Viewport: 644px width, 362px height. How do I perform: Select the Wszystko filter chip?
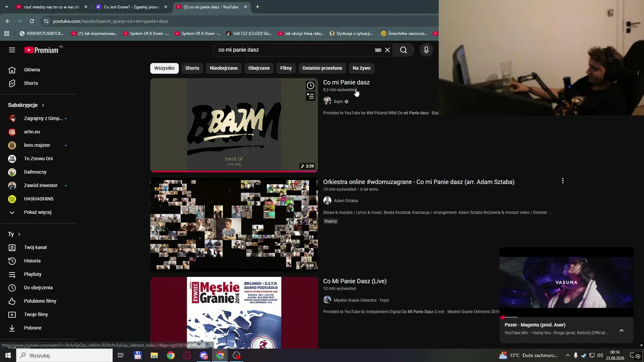coord(165,68)
